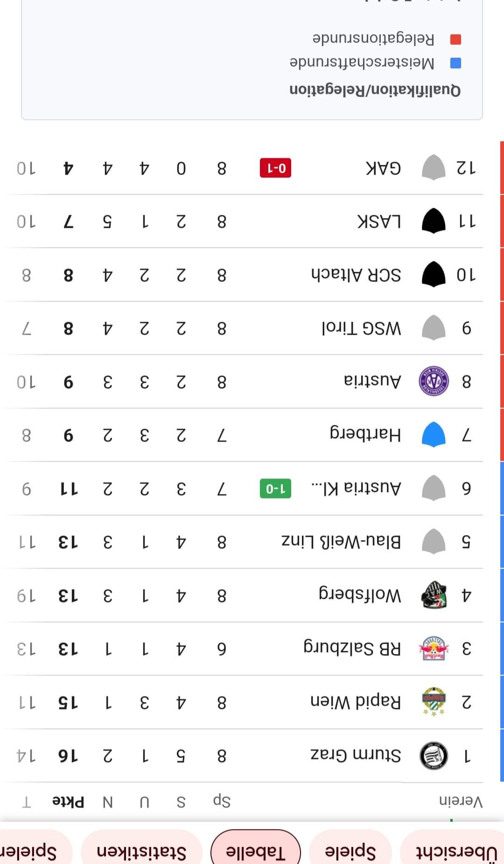Click the Pkte column header

pos(68,802)
